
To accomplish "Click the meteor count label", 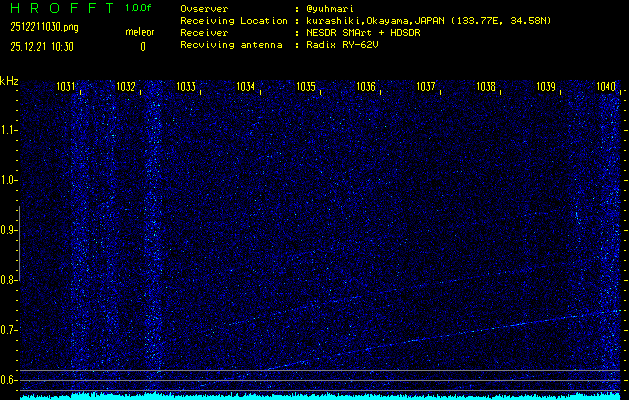I will pyautogui.click(x=139, y=32).
